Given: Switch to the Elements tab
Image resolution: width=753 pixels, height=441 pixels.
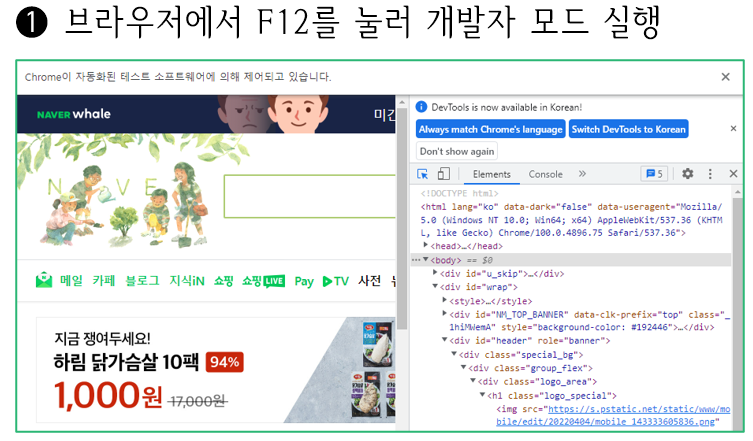Looking at the screenshot, I should coord(491,174).
